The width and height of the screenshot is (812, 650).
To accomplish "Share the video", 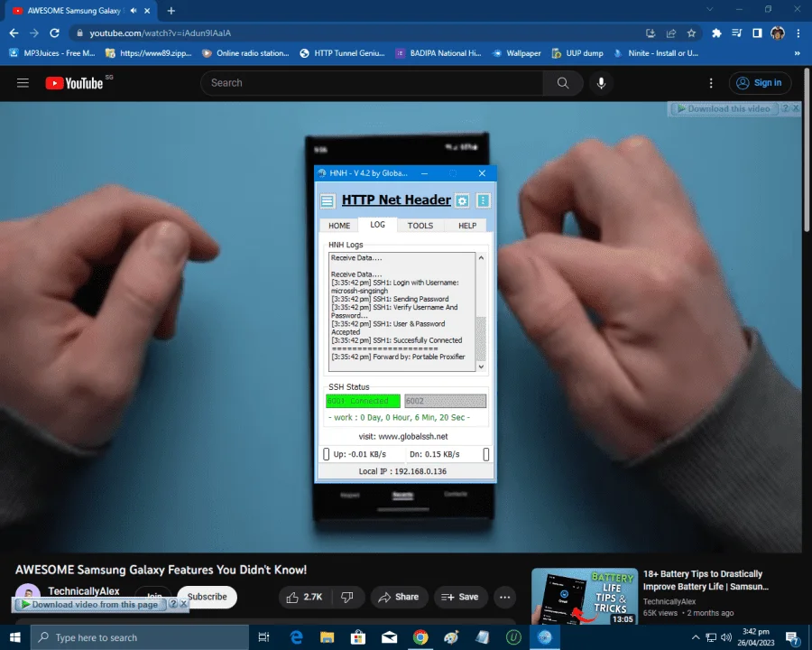I will pos(398,597).
